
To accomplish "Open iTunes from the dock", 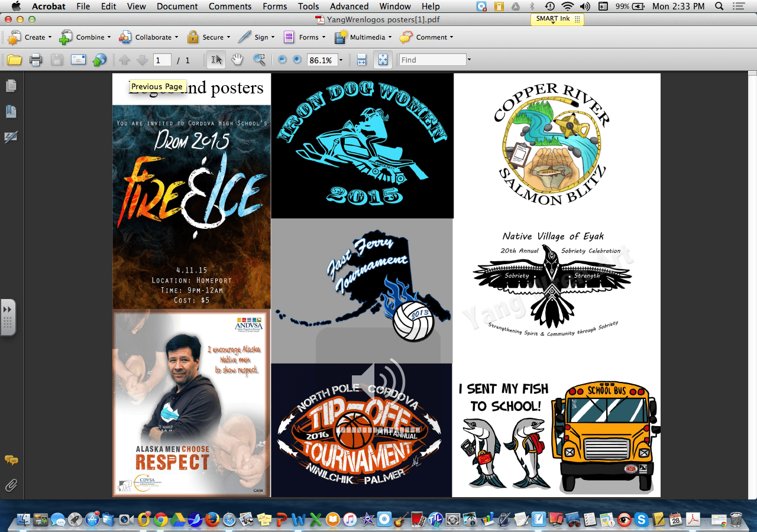I will coord(350,520).
